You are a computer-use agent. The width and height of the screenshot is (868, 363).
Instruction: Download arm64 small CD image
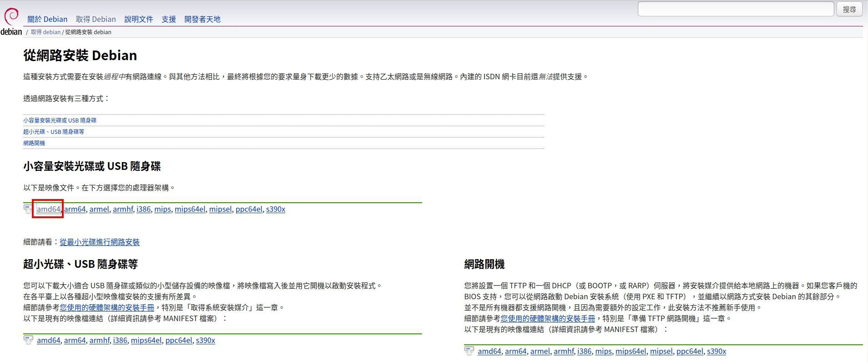click(75, 209)
